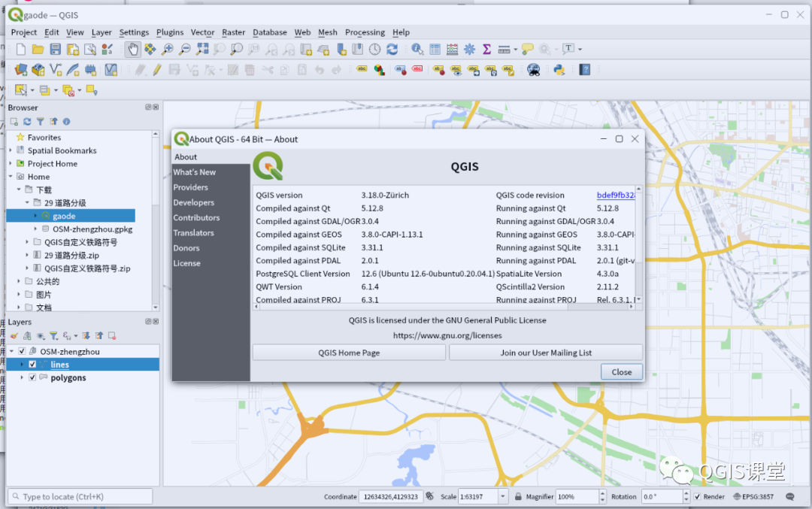The height and width of the screenshot is (509, 812).
Task: Open the Plugins menu
Action: click(x=170, y=32)
